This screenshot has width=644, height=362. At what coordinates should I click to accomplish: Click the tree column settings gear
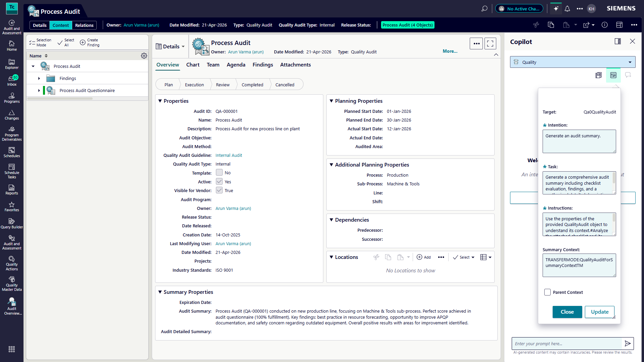[x=144, y=56]
